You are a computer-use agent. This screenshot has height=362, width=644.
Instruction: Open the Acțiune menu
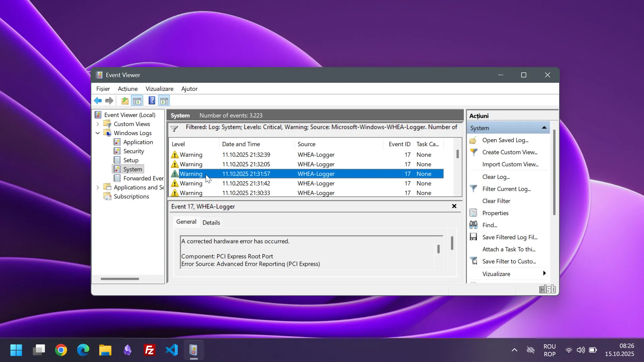coord(127,89)
